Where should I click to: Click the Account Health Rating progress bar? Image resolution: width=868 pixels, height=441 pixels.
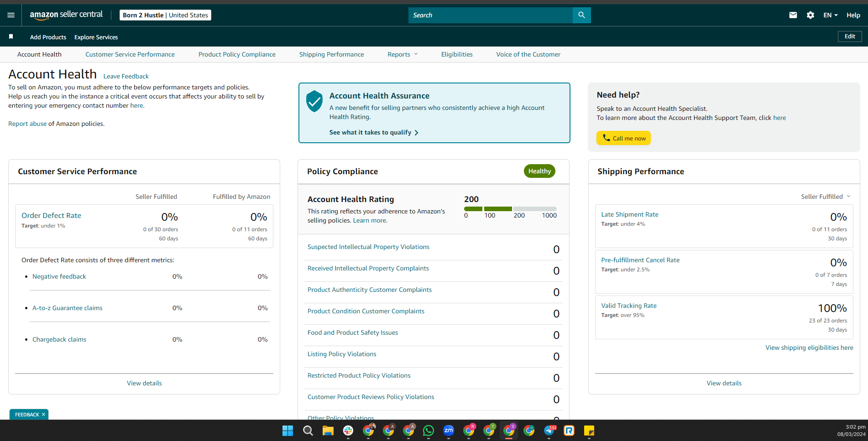tap(510, 209)
